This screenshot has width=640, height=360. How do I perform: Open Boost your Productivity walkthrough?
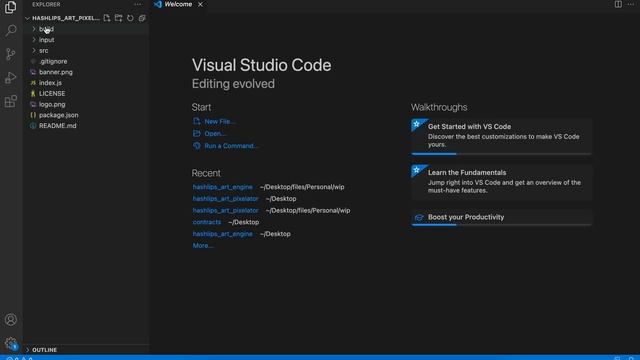click(502, 218)
